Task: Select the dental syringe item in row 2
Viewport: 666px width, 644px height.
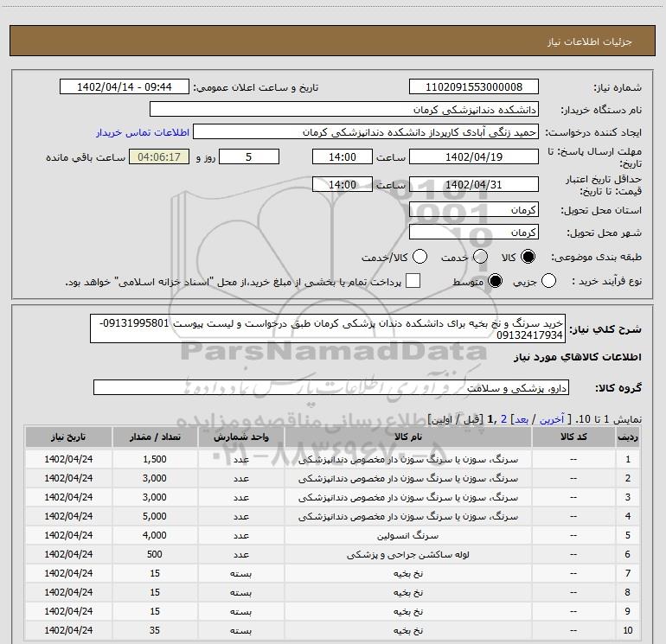Action: tap(407, 478)
